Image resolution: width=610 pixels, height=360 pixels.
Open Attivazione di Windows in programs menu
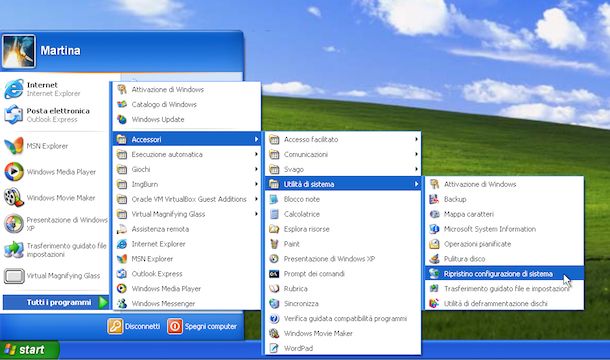point(187,90)
